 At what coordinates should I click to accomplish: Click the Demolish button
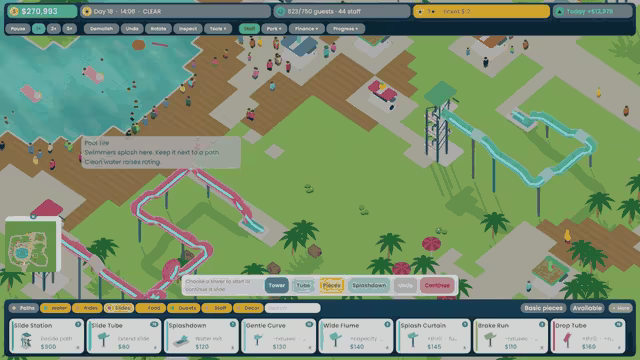pyautogui.click(x=101, y=29)
